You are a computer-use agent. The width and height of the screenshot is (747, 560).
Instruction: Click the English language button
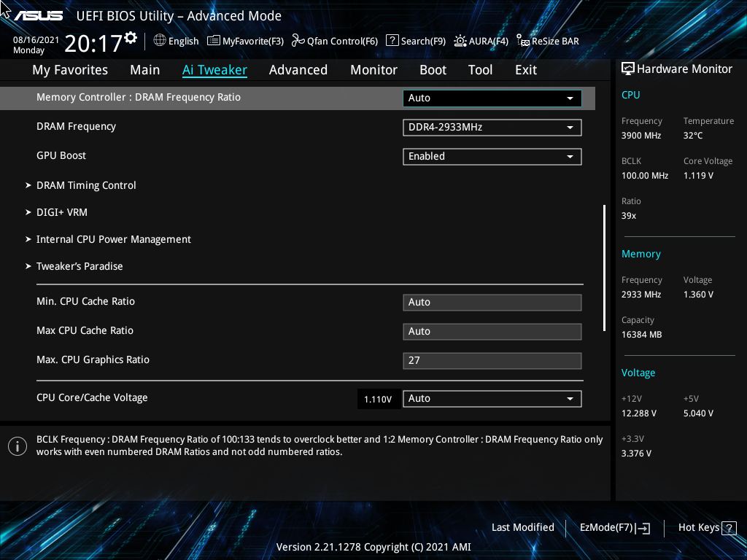point(183,41)
